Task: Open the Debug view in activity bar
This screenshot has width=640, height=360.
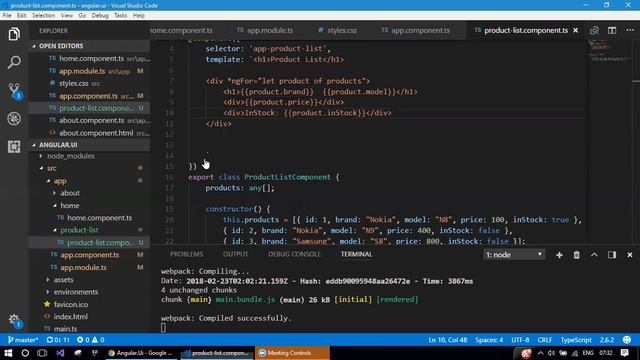Action: coord(14,119)
